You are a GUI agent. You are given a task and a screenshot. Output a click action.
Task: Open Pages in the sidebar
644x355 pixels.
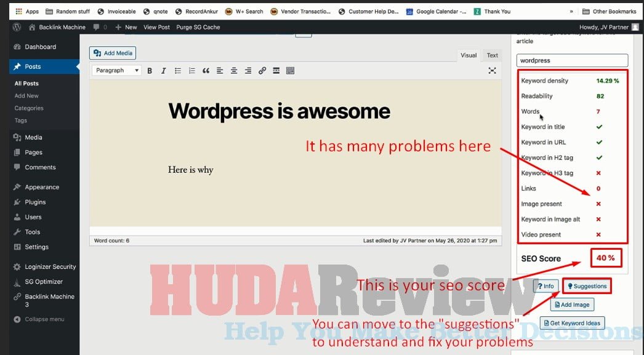[x=44, y=152]
